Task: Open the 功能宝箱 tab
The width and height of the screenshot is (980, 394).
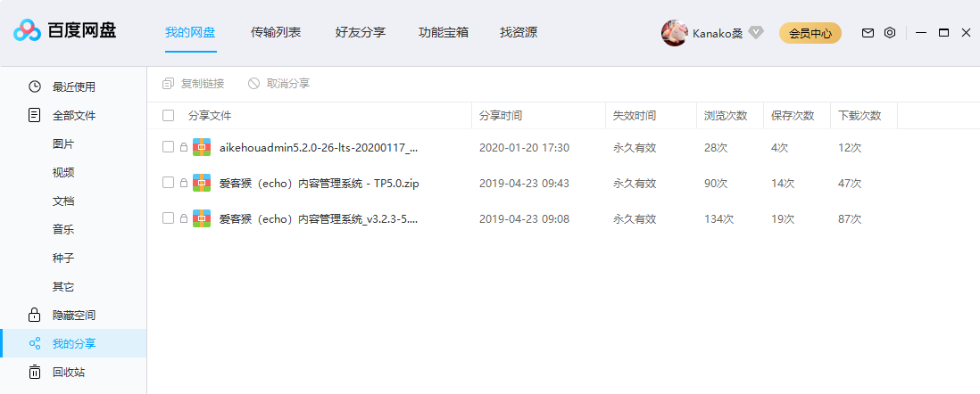Action: 444,32
